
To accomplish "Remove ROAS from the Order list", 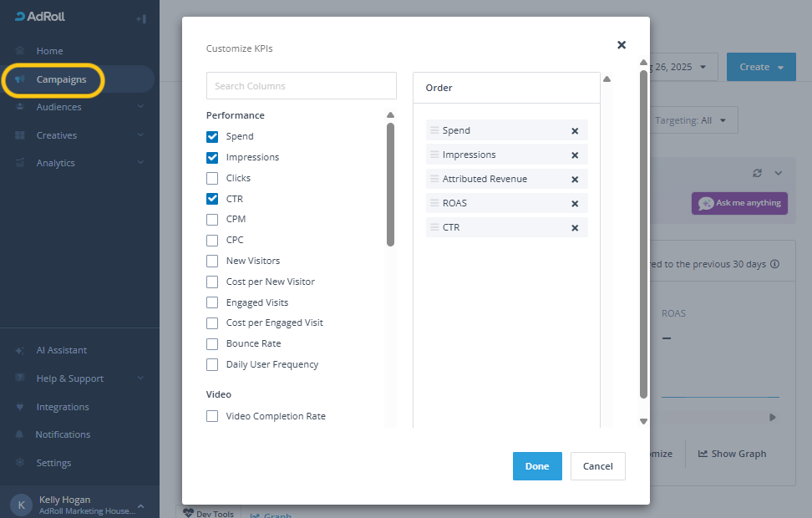I will tap(575, 204).
